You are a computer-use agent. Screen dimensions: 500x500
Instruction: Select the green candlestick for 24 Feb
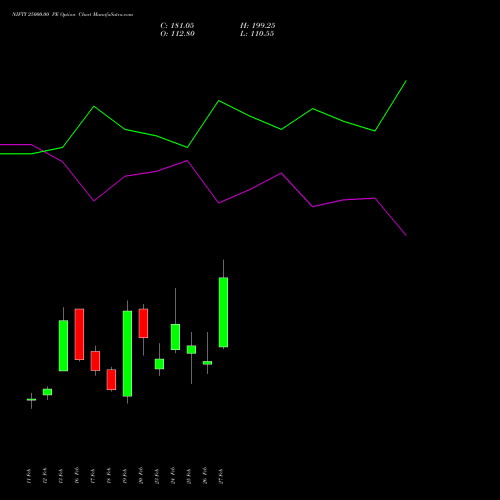tap(175, 337)
